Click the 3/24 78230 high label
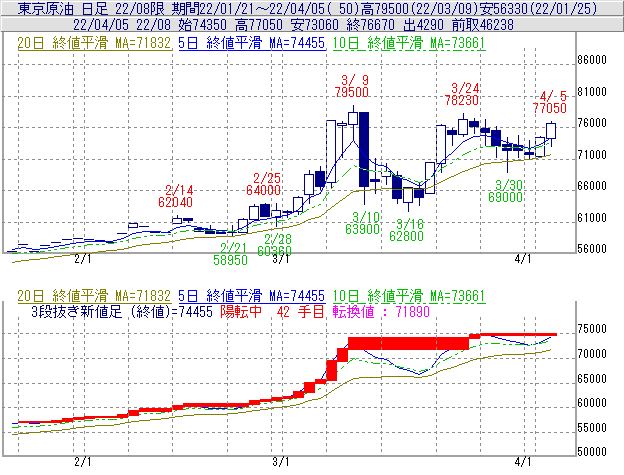This screenshot has width=624, height=475. pyautogui.click(x=462, y=94)
